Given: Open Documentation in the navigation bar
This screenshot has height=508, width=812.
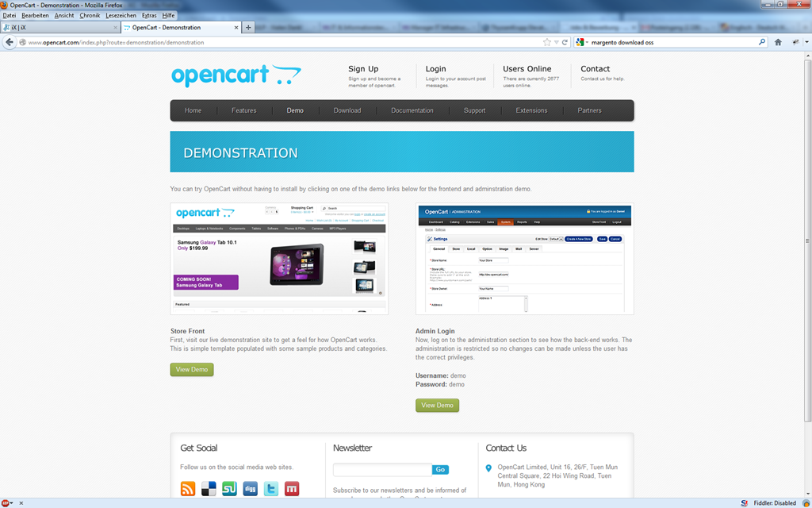Looking at the screenshot, I should coord(412,110).
